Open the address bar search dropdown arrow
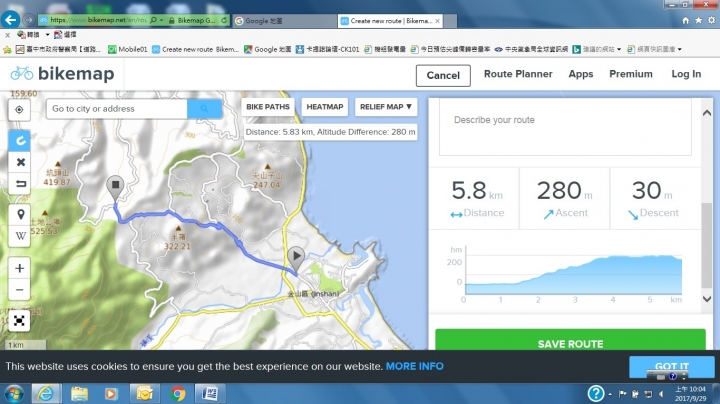The image size is (720, 404). [161, 21]
